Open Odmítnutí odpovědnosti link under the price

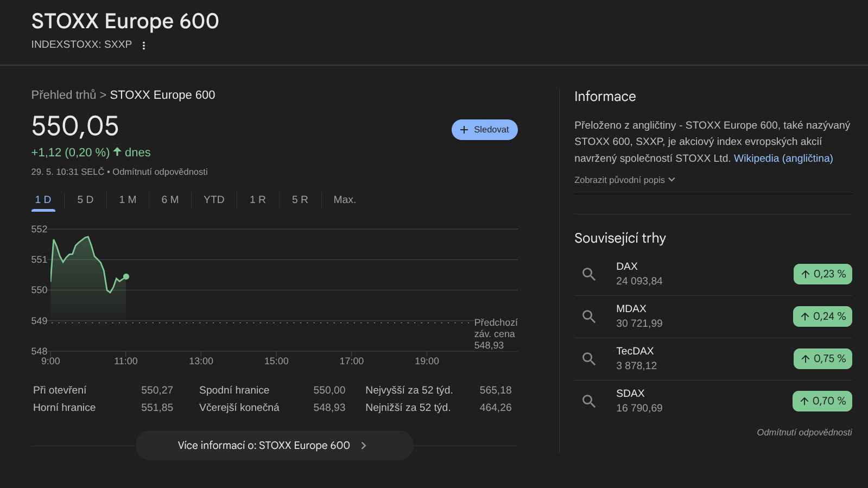(x=160, y=172)
